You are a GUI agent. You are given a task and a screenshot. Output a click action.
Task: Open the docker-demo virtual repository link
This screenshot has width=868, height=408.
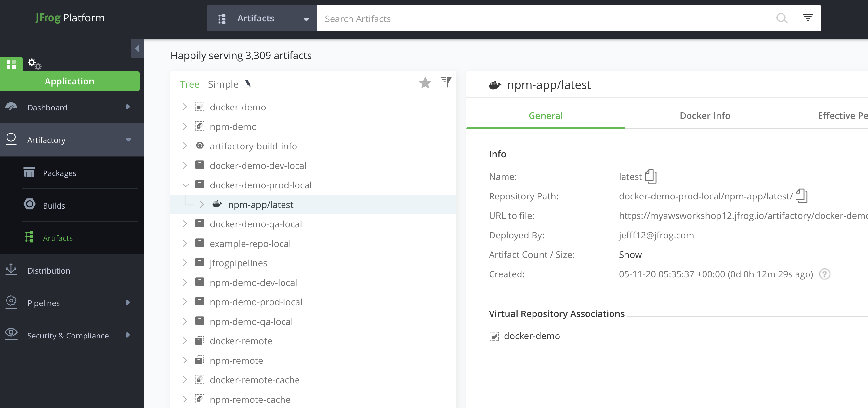click(532, 336)
